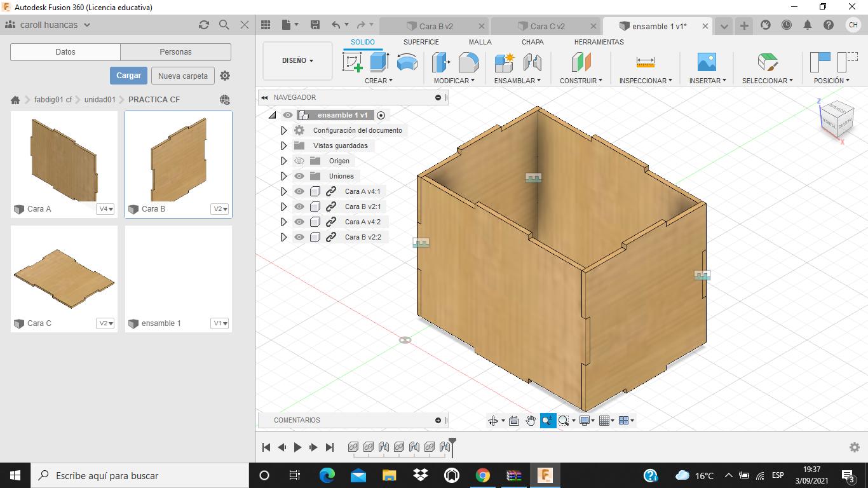
Task: Hide component Cara B v2:1
Action: (299, 207)
